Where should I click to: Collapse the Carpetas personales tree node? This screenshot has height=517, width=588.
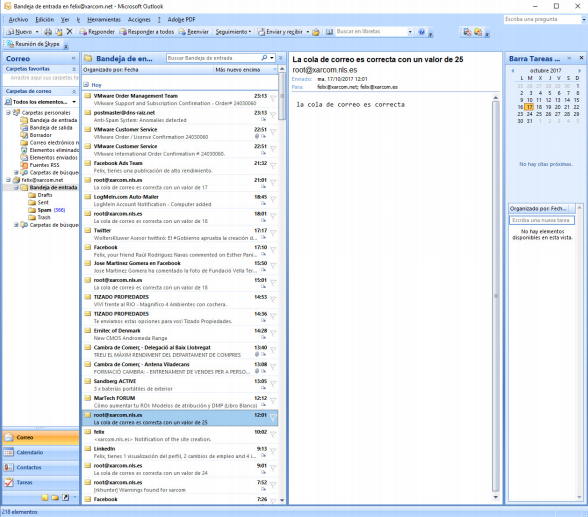pos(8,112)
